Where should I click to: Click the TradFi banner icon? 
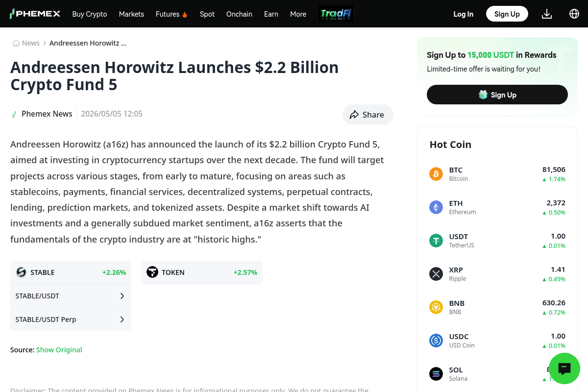(x=336, y=14)
